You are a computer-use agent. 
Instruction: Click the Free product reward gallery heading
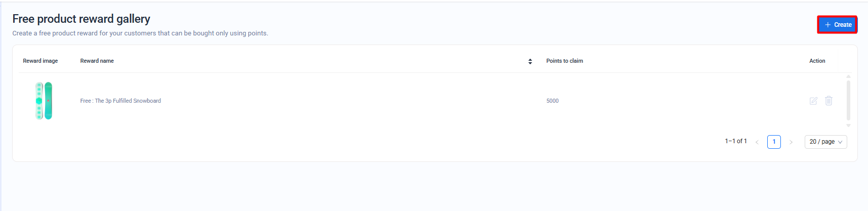[x=81, y=19]
